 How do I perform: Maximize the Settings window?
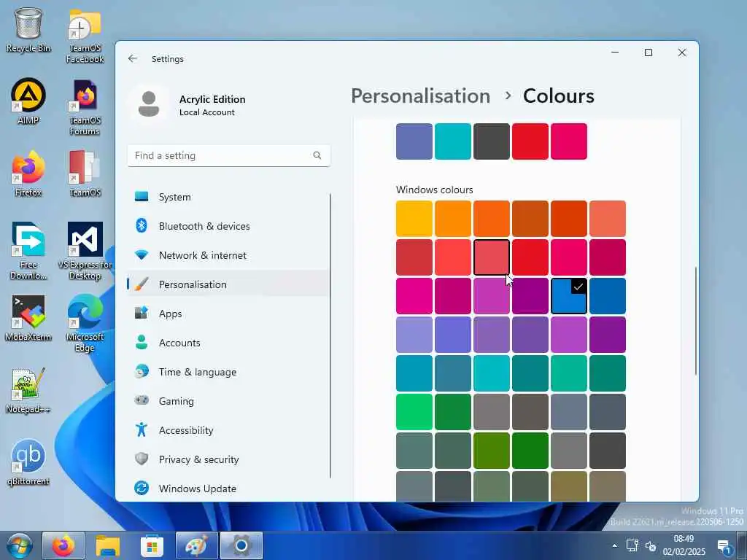(x=649, y=52)
